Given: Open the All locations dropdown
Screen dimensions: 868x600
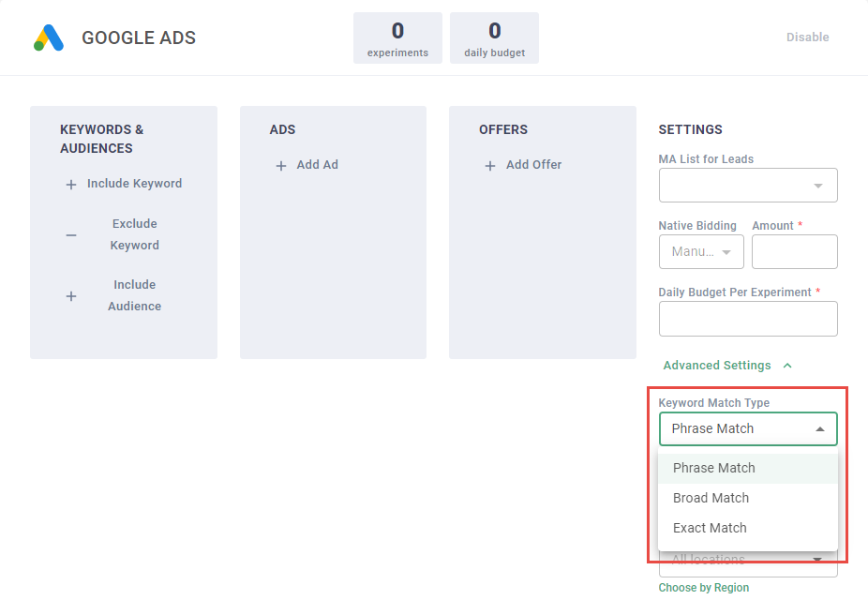Looking at the screenshot, I should (748, 563).
